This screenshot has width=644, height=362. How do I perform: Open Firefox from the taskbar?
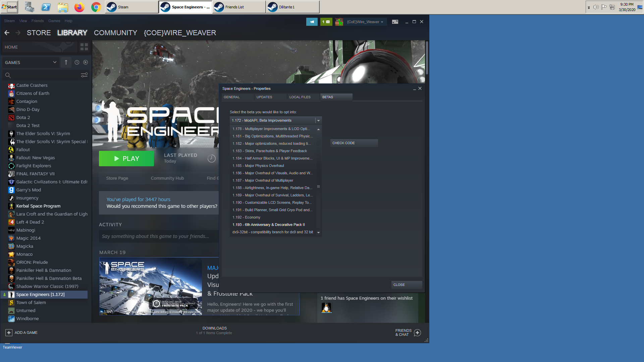(x=79, y=7)
